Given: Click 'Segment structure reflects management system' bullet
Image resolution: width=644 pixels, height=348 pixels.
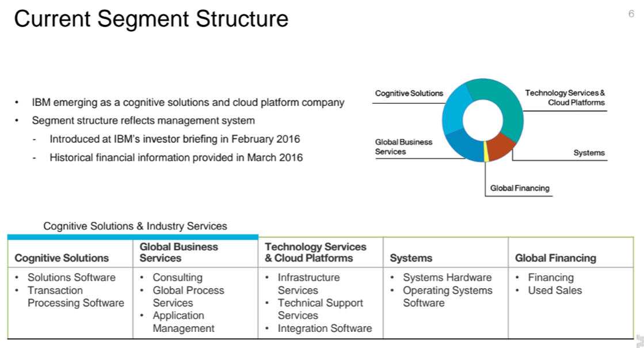Looking at the screenshot, I should point(143,120).
